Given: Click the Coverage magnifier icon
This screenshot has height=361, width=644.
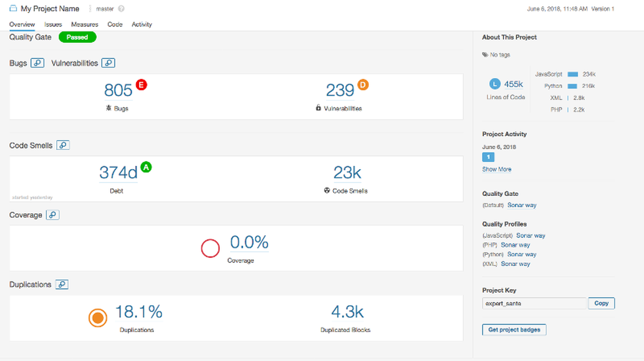Looking at the screenshot, I should [52, 215].
